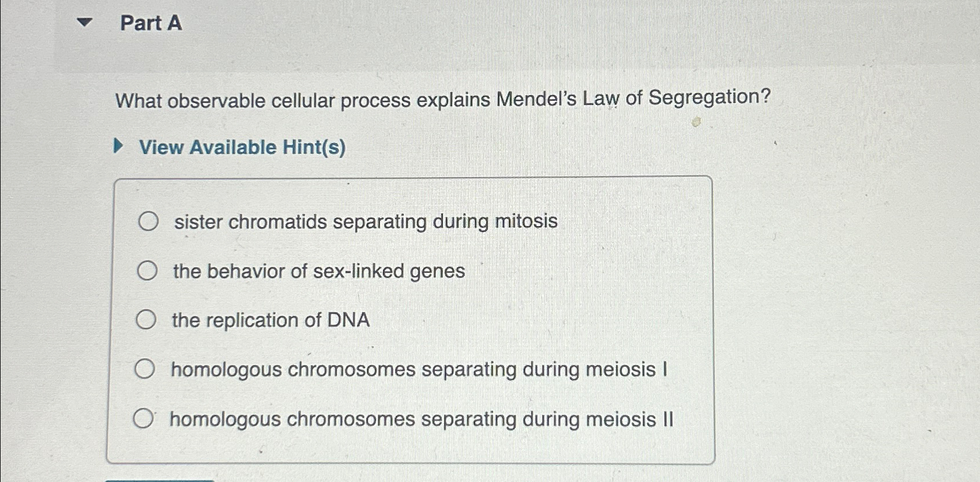The height and width of the screenshot is (482, 980).
Task: Choose 'the replication of DNA' answer
Action: click(x=147, y=321)
